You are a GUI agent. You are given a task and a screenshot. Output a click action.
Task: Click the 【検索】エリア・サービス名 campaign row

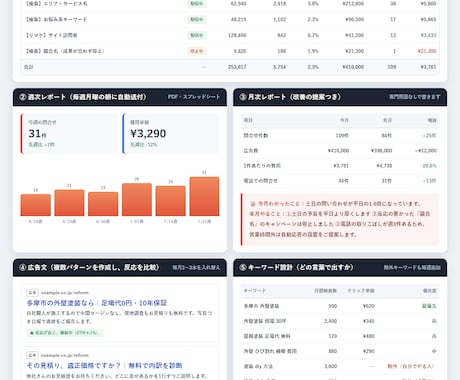click(230, 4)
